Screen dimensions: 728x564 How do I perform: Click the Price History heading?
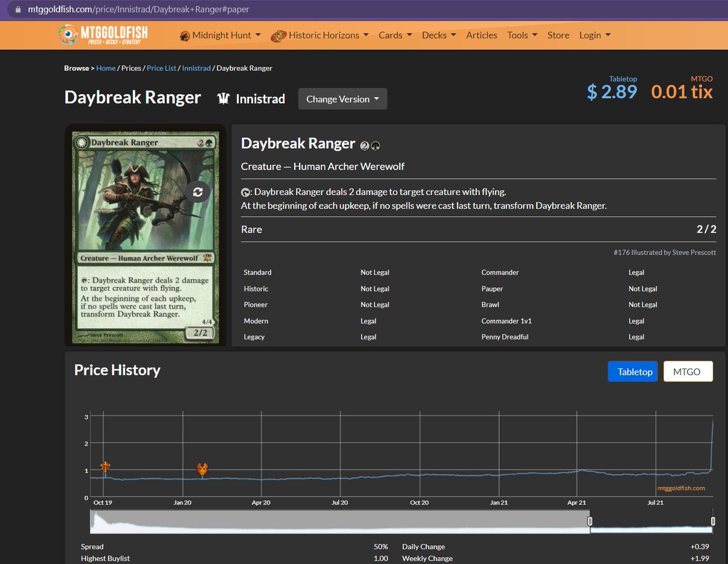117,370
